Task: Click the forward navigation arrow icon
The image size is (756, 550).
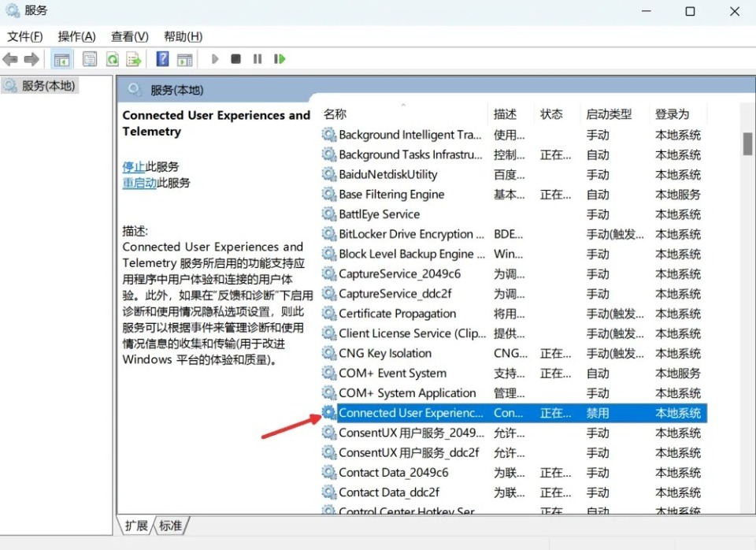Action: (x=30, y=58)
